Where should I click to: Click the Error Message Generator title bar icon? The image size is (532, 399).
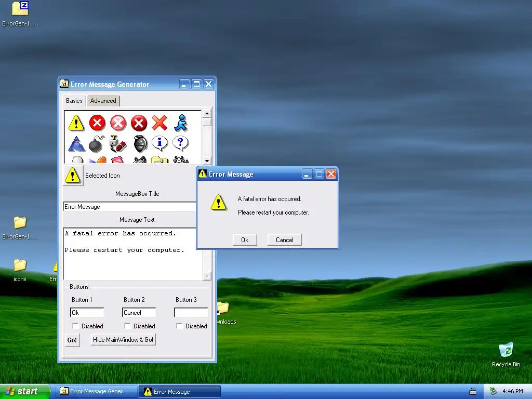(64, 84)
